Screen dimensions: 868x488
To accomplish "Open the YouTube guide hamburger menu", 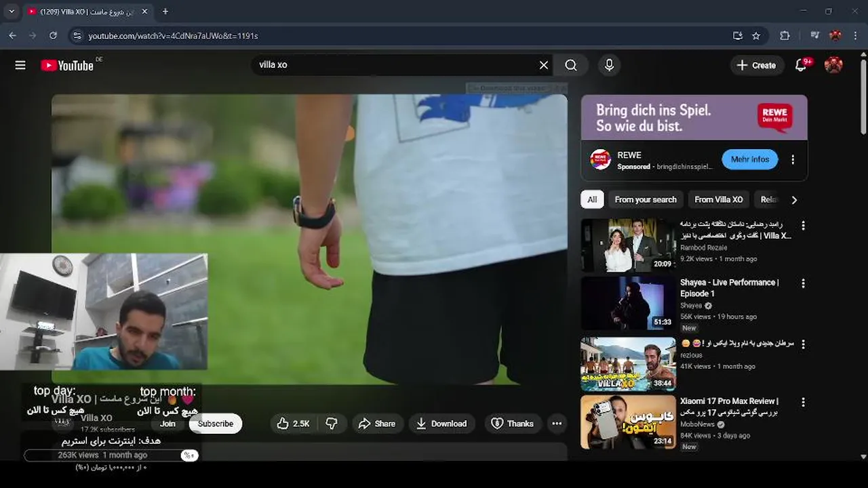I will (20, 65).
